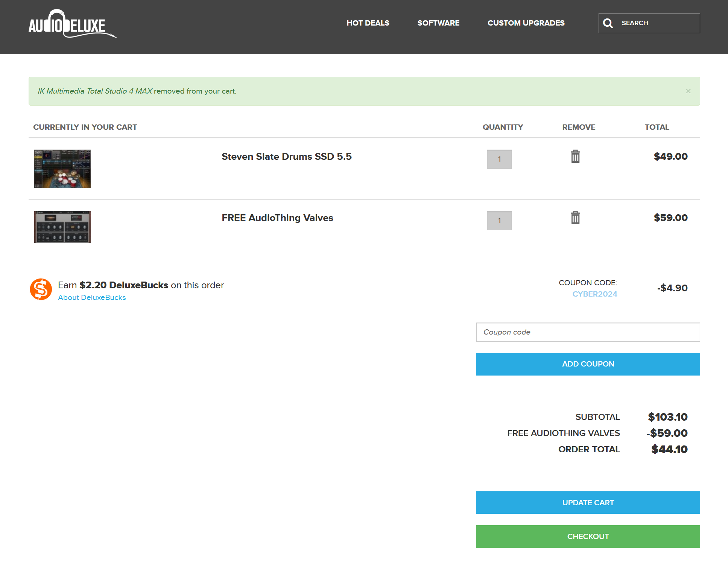Image resolution: width=728 pixels, height=565 pixels.
Task: Click the Add Coupon button
Action: coord(588,364)
